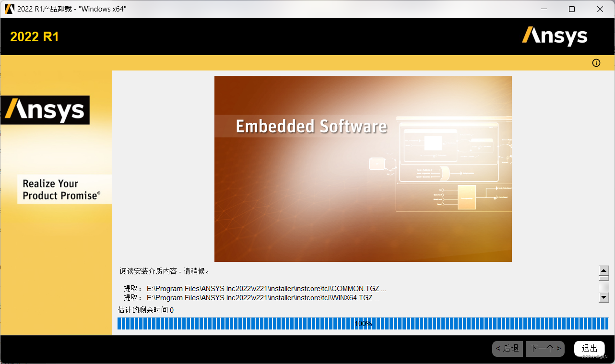Viewport: 615px width, 364px height.
Task: Click the Ansys logo in black header
Action: [x=555, y=36]
